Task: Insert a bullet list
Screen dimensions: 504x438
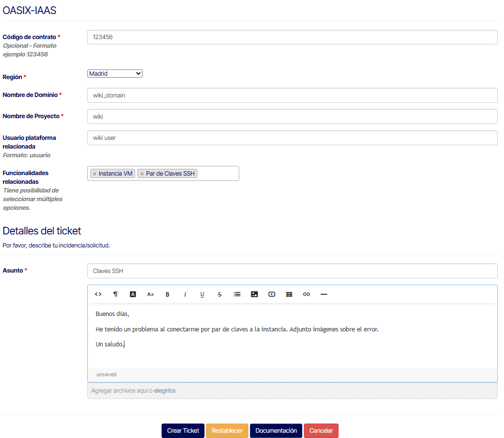Action: pos(237,294)
